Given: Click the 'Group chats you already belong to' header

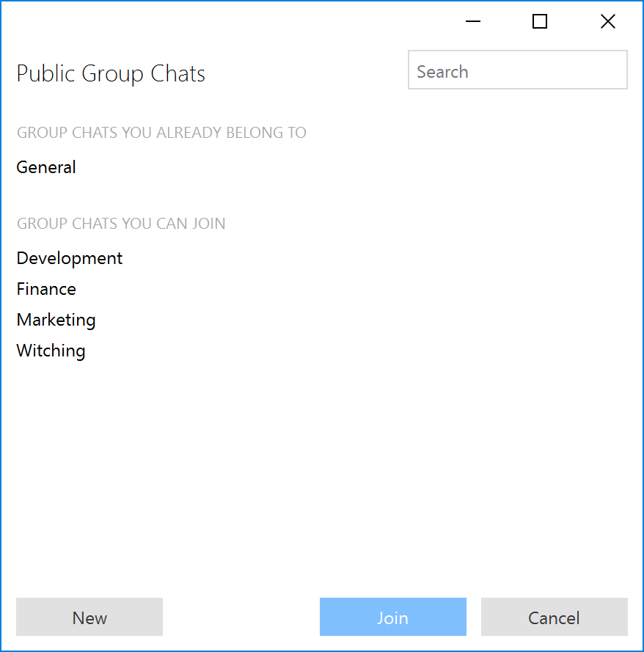Looking at the screenshot, I should [x=161, y=133].
